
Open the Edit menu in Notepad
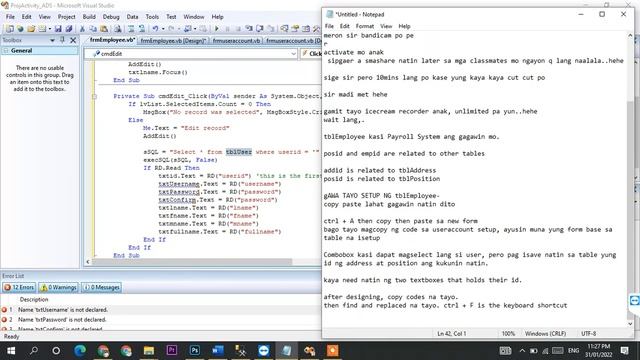(344, 26)
